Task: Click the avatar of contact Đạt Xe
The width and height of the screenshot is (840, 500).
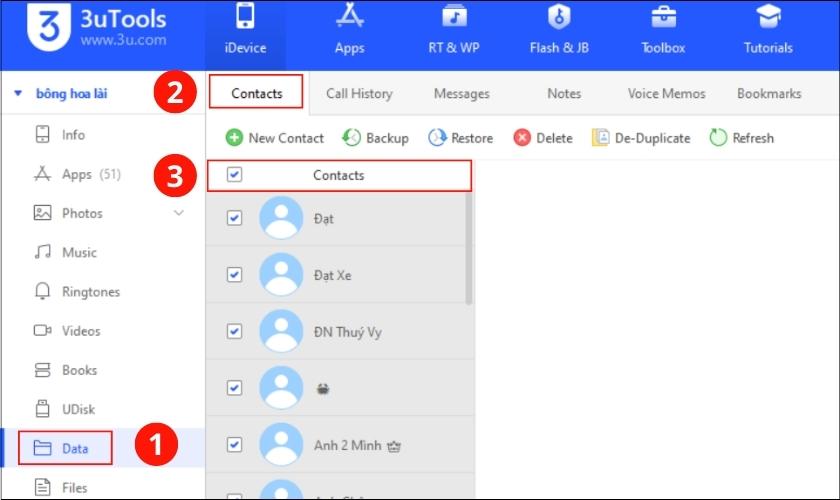Action: tap(281, 274)
